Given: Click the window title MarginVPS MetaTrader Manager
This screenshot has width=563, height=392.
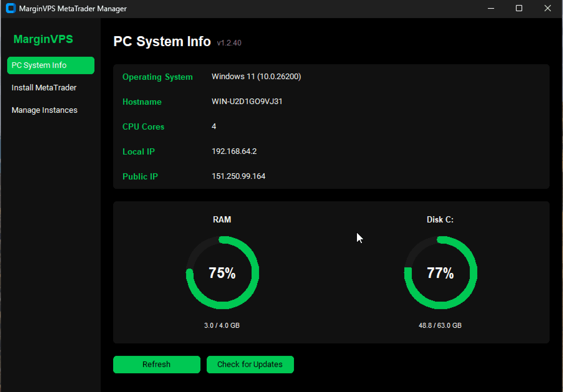Looking at the screenshot, I should [x=73, y=9].
